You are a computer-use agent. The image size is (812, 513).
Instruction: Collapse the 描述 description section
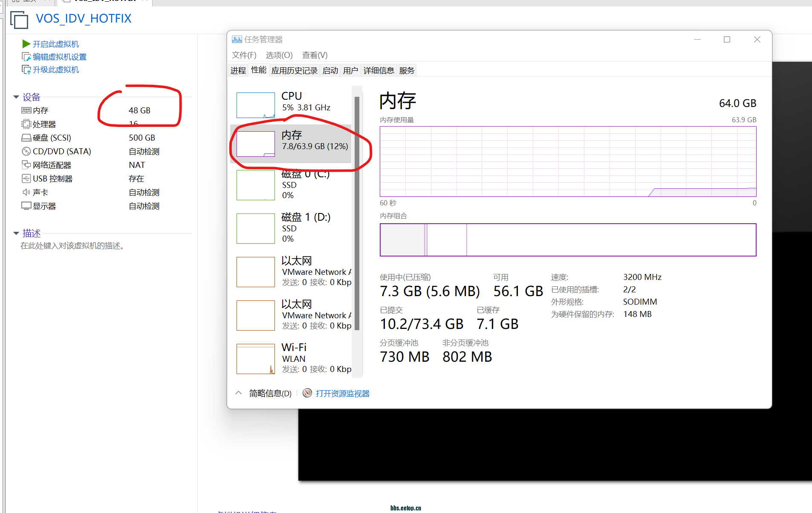[x=16, y=233]
